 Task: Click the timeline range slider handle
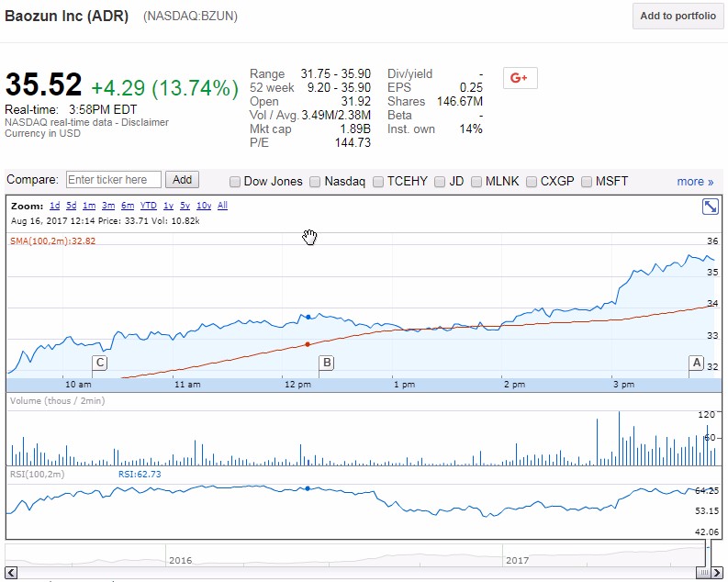click(x=703, y=573)
